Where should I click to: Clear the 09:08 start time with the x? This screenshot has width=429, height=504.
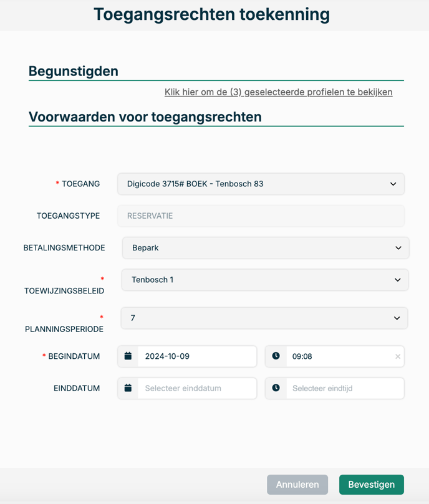tap(398, 356)
